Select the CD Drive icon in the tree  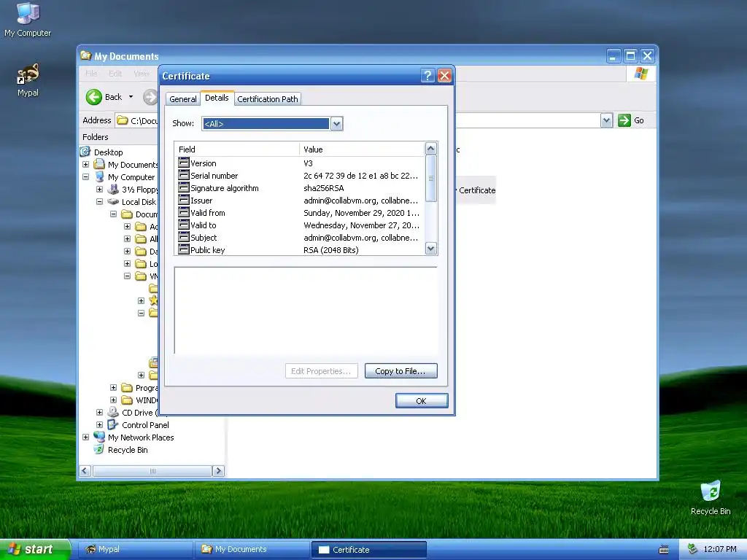point(113,413)
